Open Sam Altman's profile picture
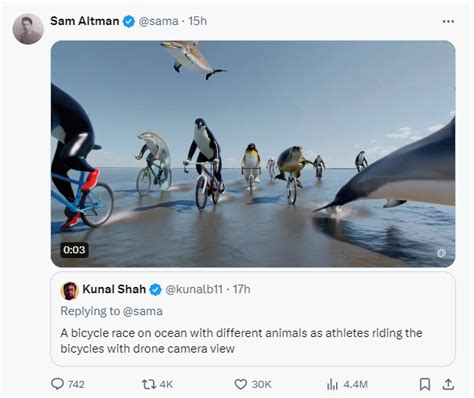The width and height of the screenshot is (474, 398). click(x=28, y=29)
